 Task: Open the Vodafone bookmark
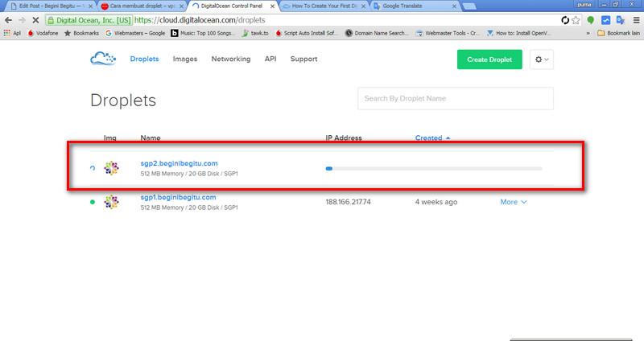[43, 33]
